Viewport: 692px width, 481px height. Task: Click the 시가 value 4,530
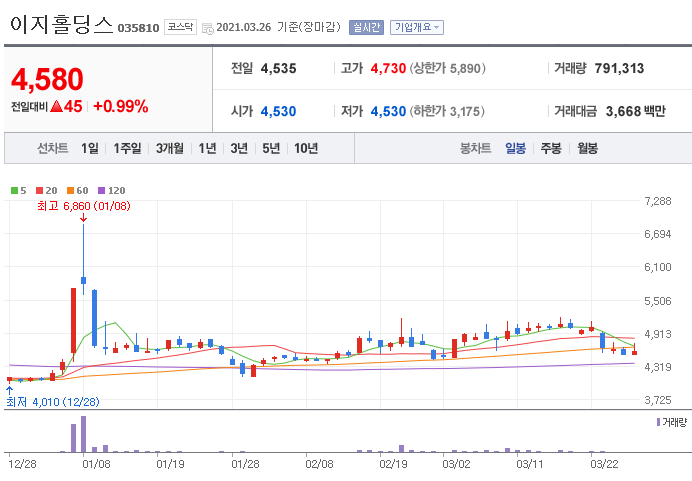tap(278, 111)
